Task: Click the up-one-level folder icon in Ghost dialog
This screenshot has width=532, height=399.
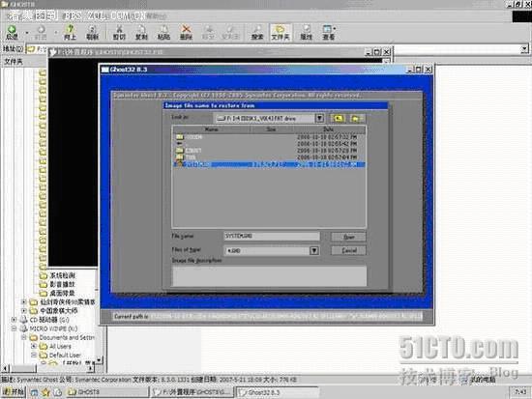Action: (x=338, y=118)
